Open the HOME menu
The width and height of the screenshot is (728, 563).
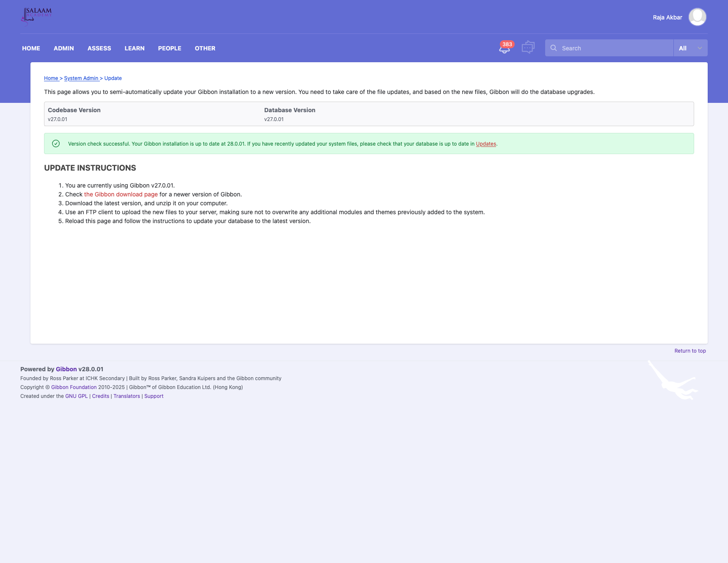[x=31, y=48]
